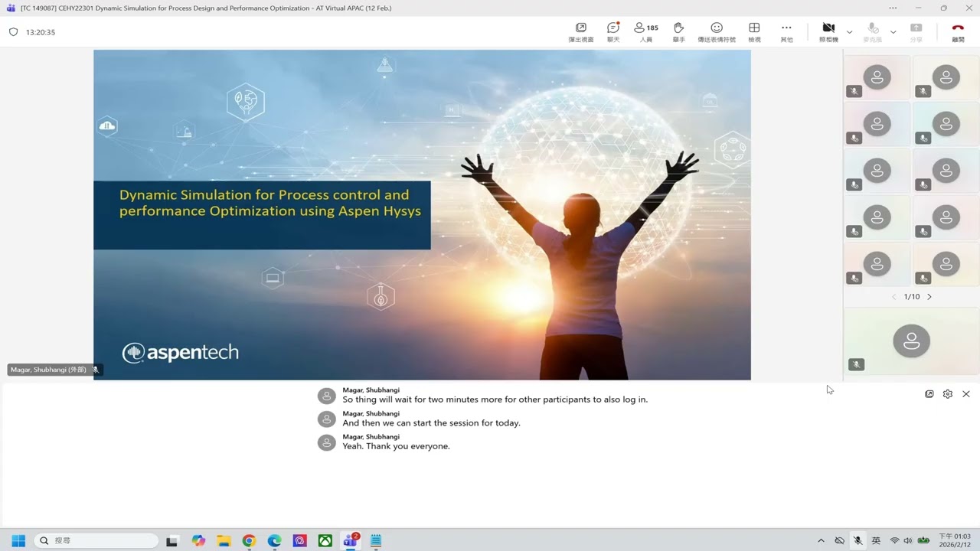Image resolution: width=980 pixels, height=551 pixels.
Task: Open the Teams title bar more options ellipsis
Action: (893, 8)
